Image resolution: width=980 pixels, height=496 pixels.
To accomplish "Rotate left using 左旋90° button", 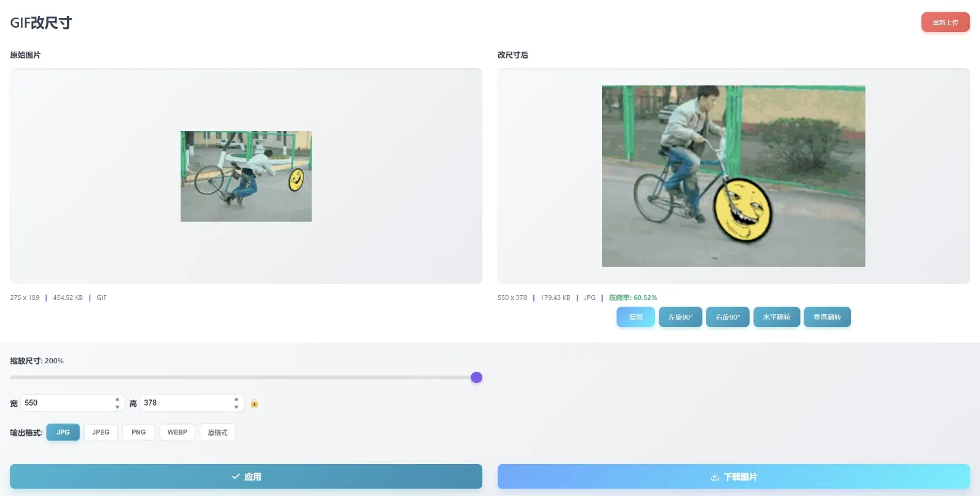I will (680, 317).
